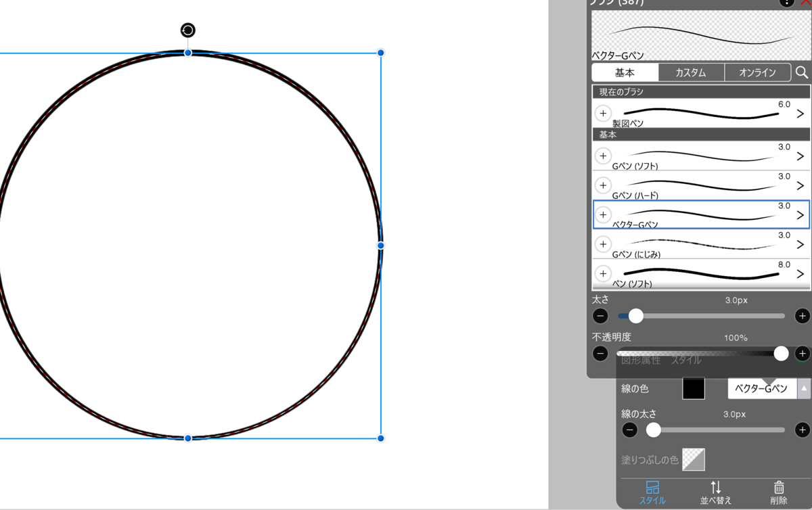Add ペン (ソフト) with its plus icon
Screen dimensions: 812x510
[603, 273]
